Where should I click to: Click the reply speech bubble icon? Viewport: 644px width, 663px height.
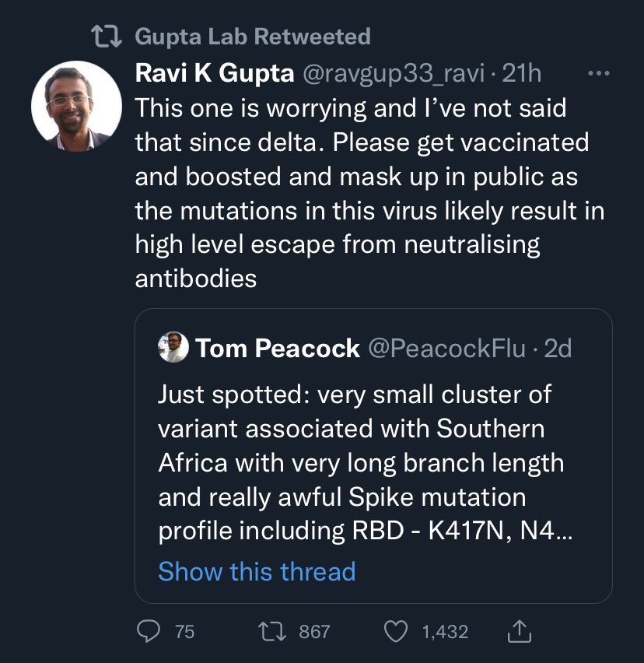[x=148, y=631]
